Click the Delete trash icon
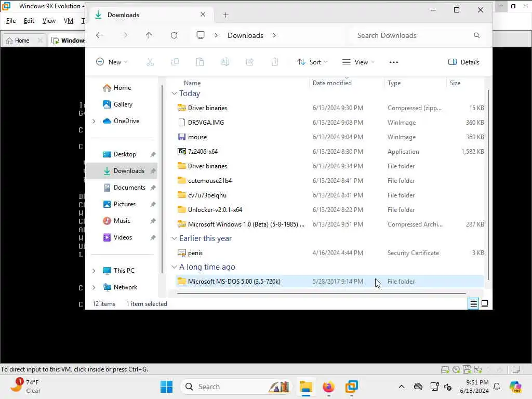The image size is (532, 399). [x=274, y=62]
